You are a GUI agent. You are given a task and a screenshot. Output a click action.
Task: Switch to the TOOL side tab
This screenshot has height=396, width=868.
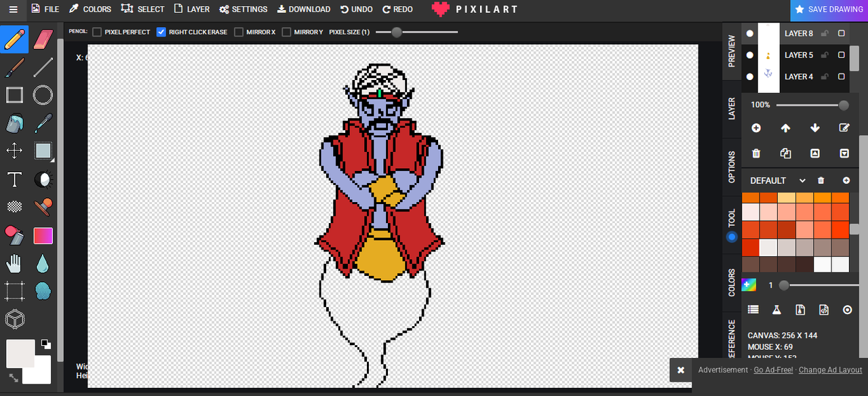pos(732,224)
